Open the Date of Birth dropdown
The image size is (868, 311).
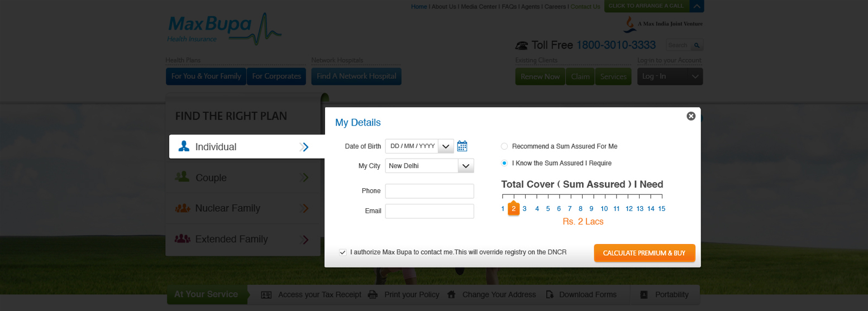[x=446, y=146]
